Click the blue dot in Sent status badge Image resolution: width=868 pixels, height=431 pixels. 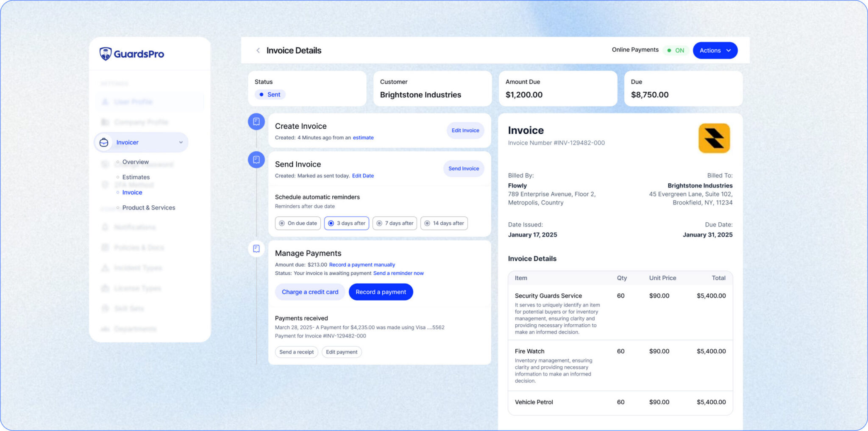(x=262, y=95)
